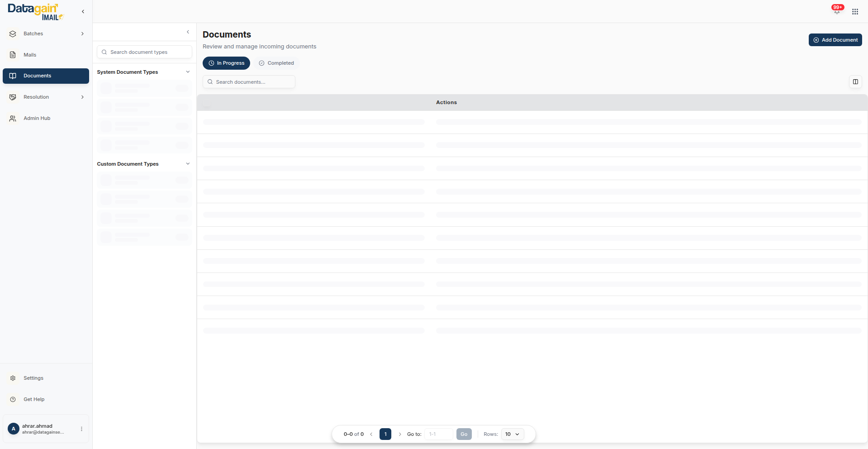Collapse System Document Types section

point(188,72)
